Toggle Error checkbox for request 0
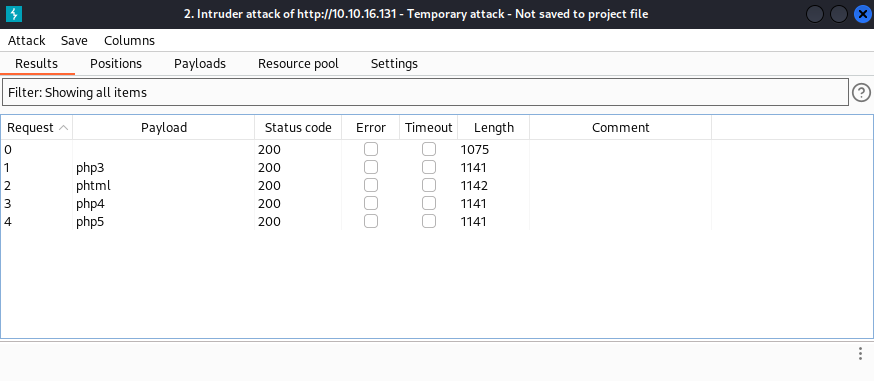Screen dimensions: 874x381 pos(371,149)
